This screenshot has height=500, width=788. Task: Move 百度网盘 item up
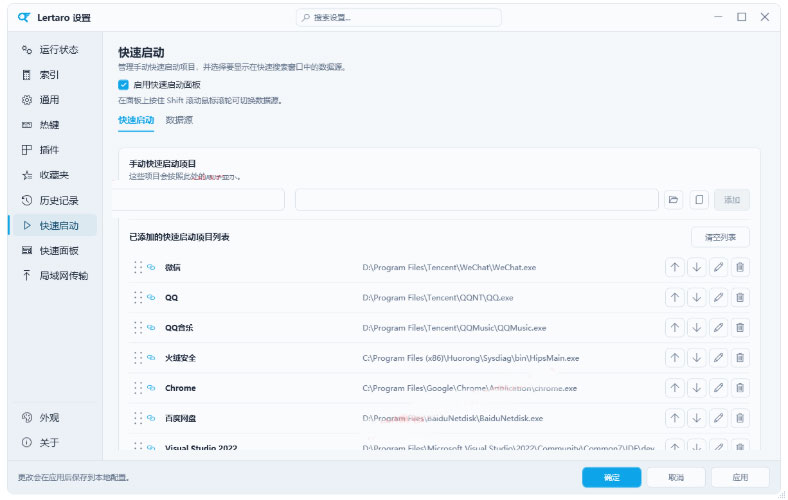[674, 418]
